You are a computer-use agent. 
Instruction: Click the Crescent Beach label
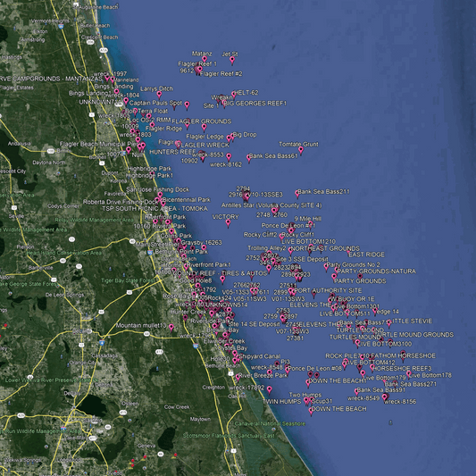(x=99, y=38)
